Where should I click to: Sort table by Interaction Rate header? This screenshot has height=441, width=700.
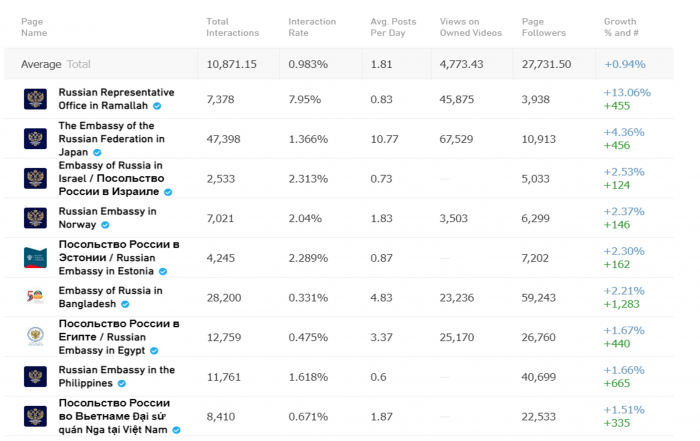tap(312, 27)
